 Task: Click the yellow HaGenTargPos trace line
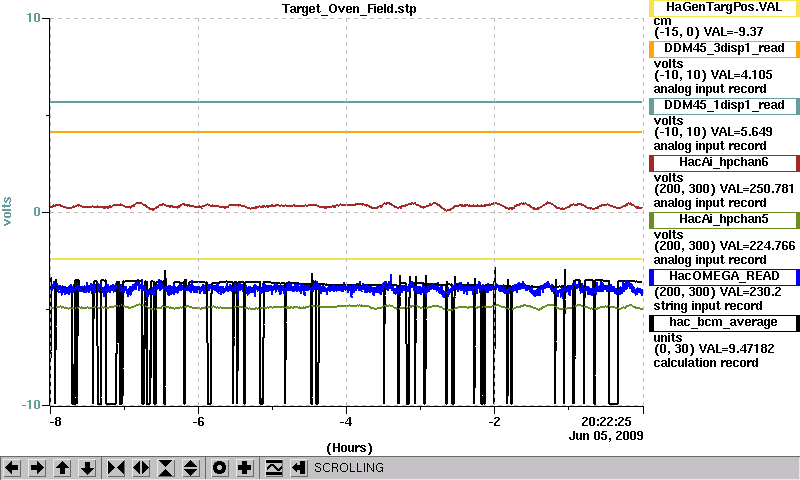coord(346,259)
